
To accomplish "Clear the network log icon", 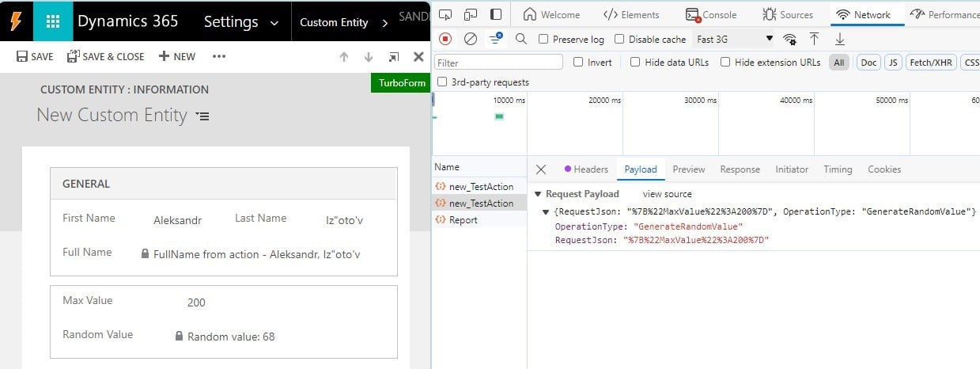I will [x=471, y=39].
